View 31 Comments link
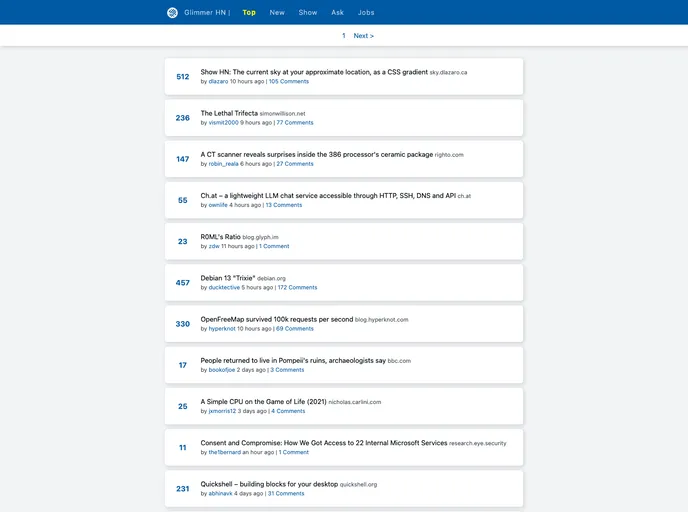The height and width of the screenshot is (512, 688). pyautogui.click(x=286, y=494)
